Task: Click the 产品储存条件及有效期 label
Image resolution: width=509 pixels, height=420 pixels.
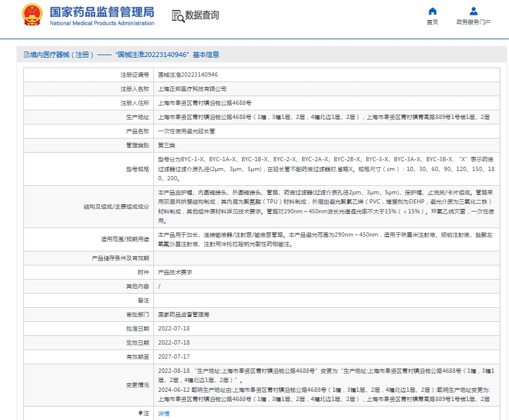Action: pos(120,258)
